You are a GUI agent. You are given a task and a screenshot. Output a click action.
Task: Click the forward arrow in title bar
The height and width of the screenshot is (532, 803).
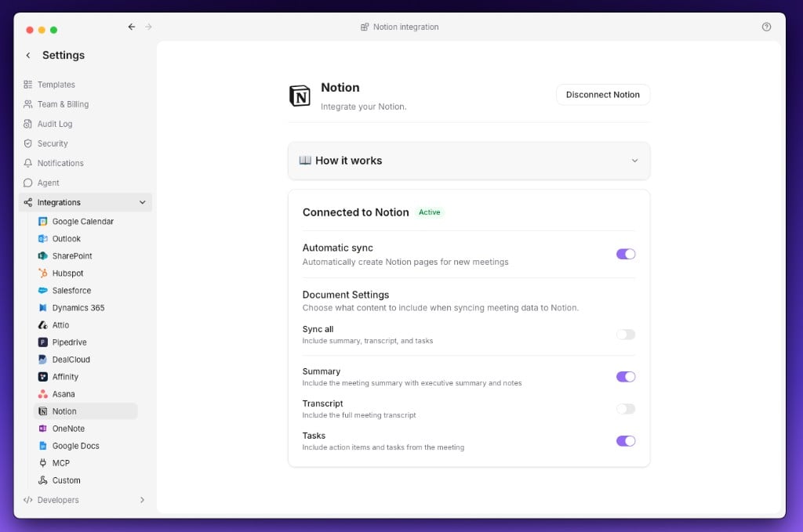tap(148, 27)
